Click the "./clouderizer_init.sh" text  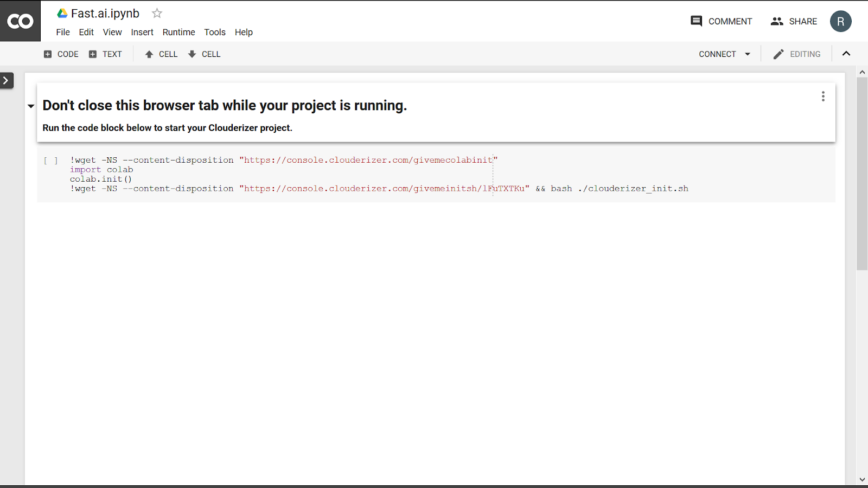coord(633,189)
